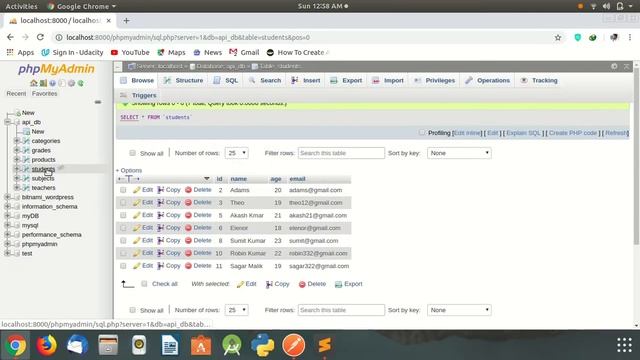This screenshot has width=640, height=360.
Task: Open page settings gear icon top right
Action: 614,66
